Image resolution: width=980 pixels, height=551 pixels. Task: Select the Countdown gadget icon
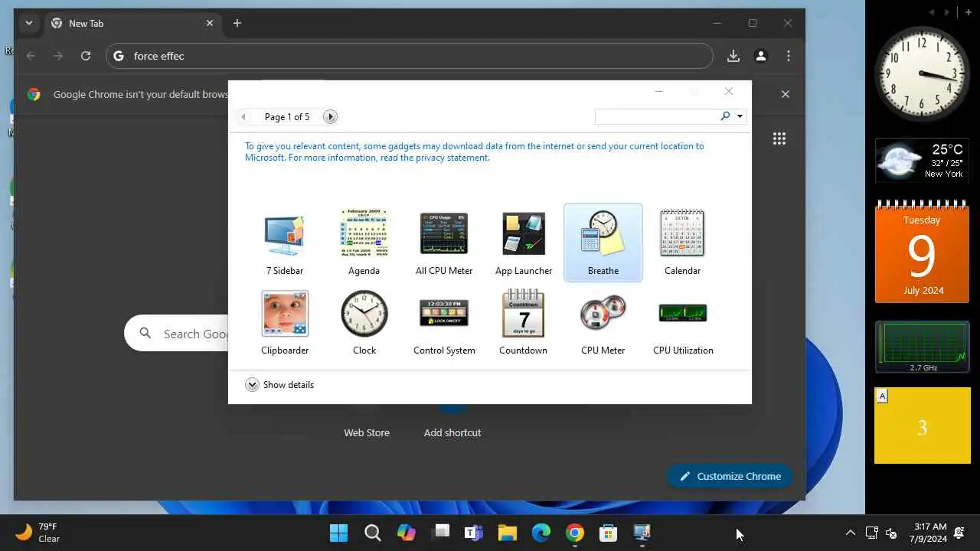pos(524,313)
